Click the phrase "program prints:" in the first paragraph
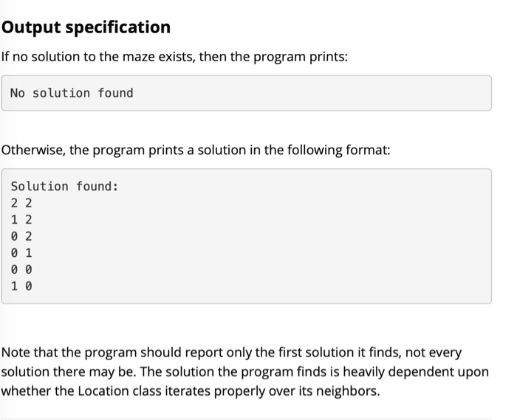Screen dimensions: 517x420 305,56
